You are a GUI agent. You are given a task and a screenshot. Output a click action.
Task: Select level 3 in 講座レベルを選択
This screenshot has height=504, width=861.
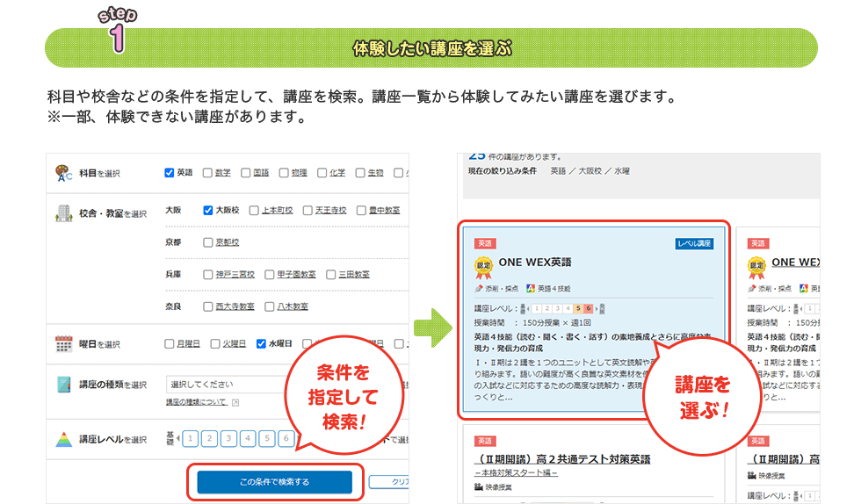coord(228,439)
